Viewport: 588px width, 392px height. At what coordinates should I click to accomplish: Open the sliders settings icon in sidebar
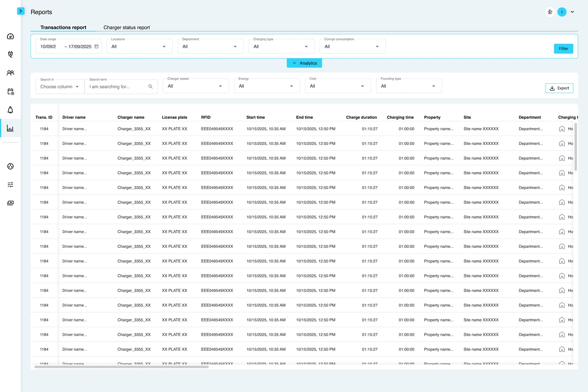point(11,185)
